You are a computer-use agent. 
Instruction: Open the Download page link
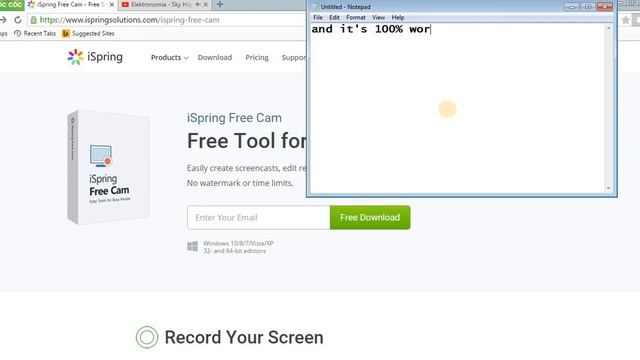[215, 58]
